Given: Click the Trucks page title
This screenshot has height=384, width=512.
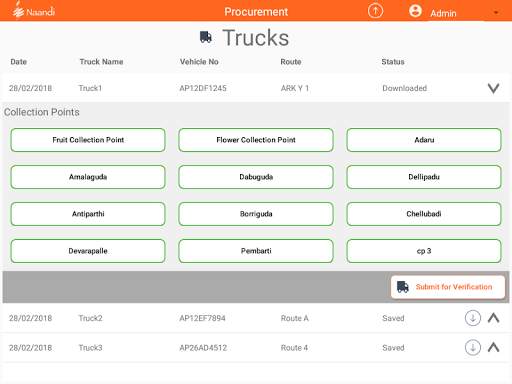Looking at the screenshot, I should (256, 37).
